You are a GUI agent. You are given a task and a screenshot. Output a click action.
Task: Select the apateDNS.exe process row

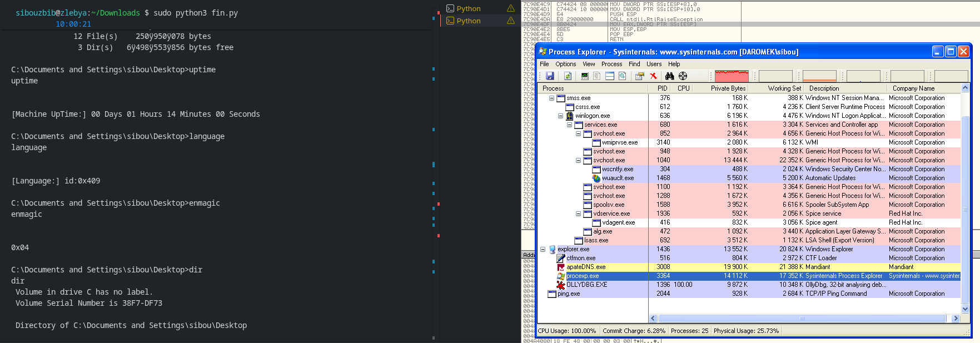tap(586, 267)
